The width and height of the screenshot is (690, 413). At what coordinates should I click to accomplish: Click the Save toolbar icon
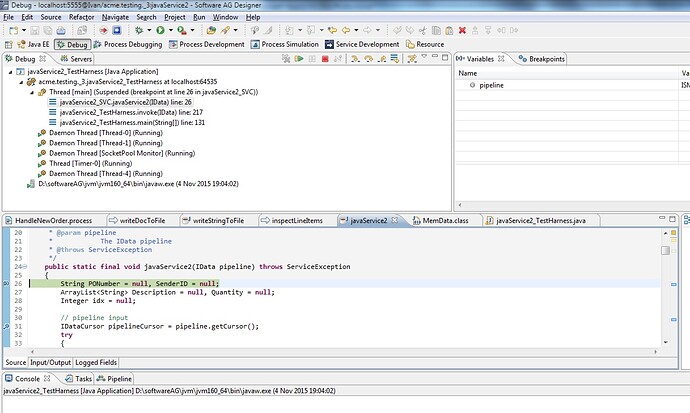point(35,30)
